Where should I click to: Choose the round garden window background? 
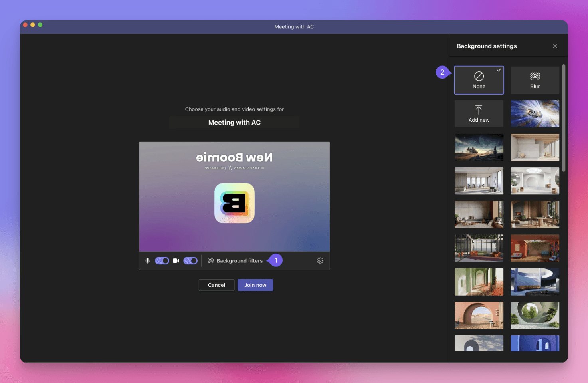point(535,315)
